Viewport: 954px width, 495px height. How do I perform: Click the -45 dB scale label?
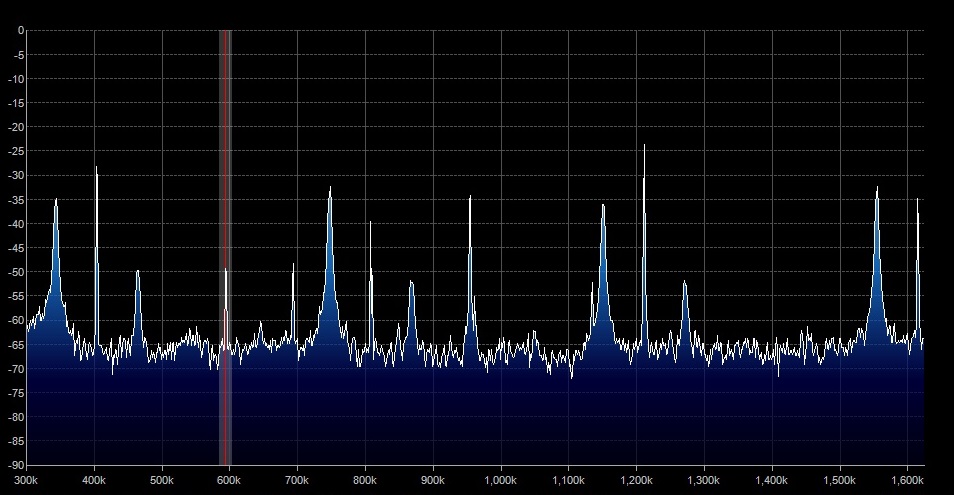coord(16,248)
